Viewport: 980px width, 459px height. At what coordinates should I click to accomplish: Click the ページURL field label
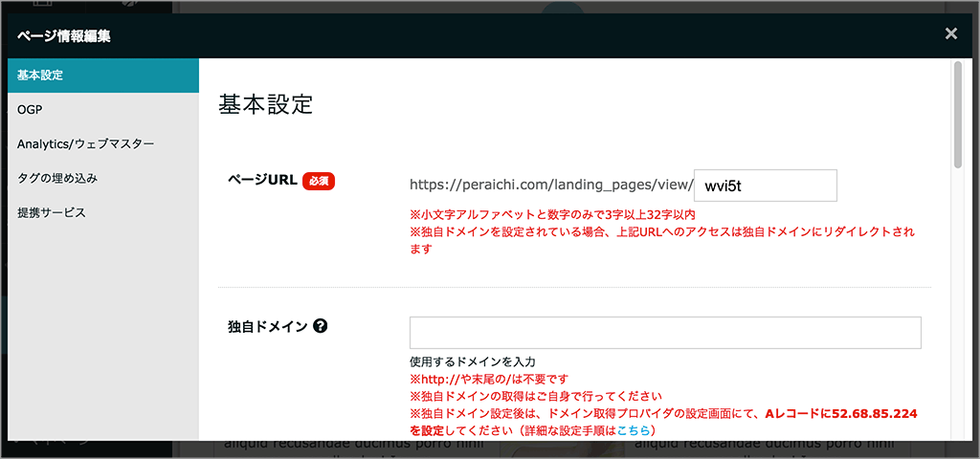(263, 181)
